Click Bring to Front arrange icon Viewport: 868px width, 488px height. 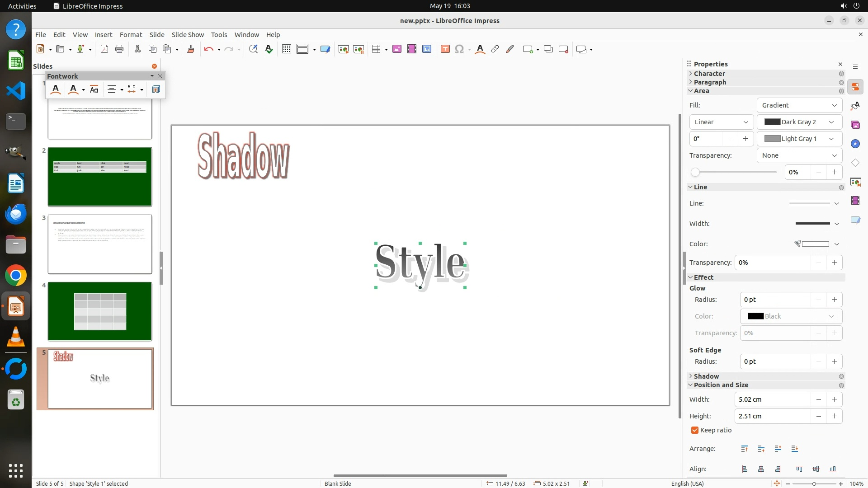click(745, 449)
